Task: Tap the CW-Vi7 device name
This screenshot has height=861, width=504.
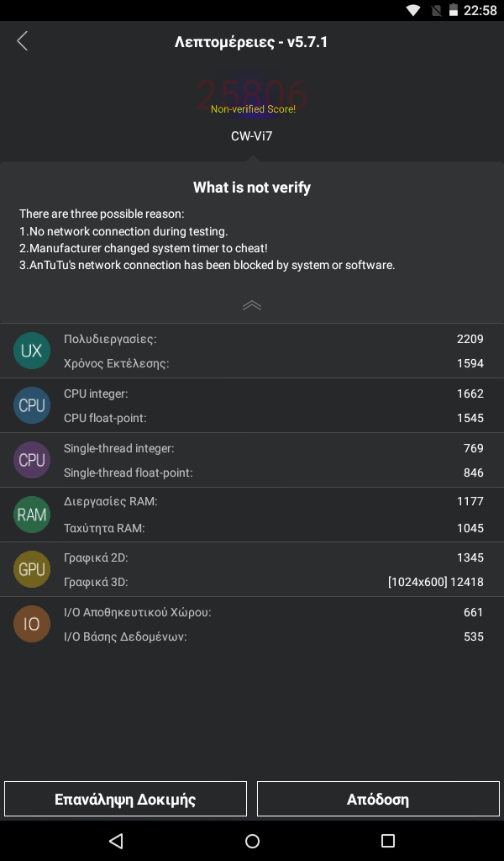Action: [252, 135]
